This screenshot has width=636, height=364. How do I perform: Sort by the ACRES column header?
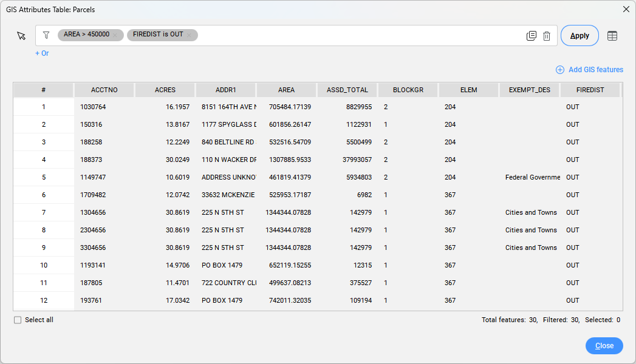(165, 90)
